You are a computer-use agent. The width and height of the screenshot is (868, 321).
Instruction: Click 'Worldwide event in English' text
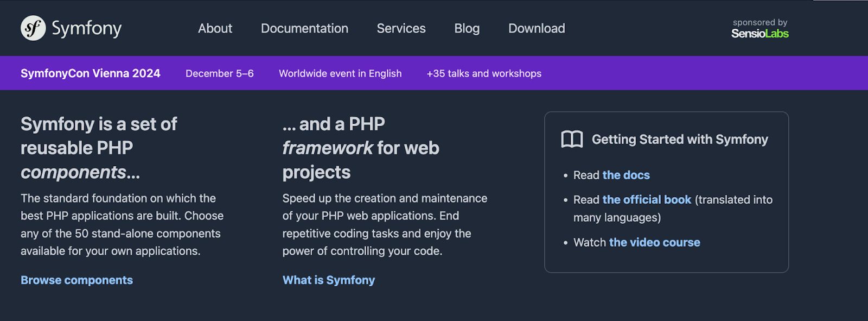340,73
